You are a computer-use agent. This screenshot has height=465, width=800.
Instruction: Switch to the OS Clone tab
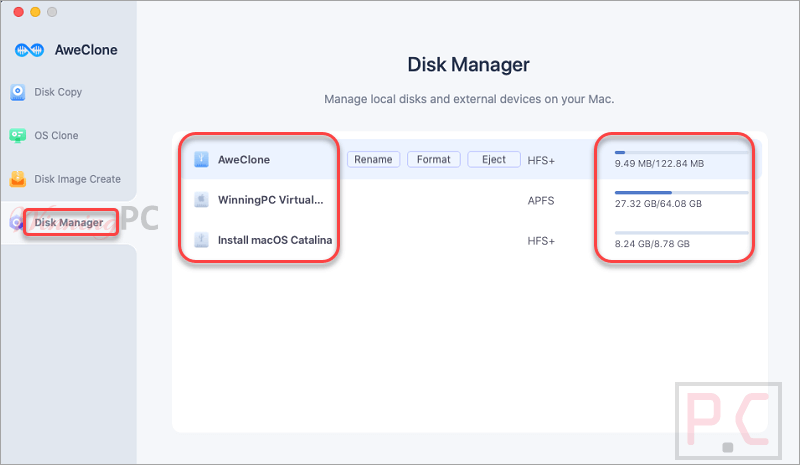[x=56, y=136]
